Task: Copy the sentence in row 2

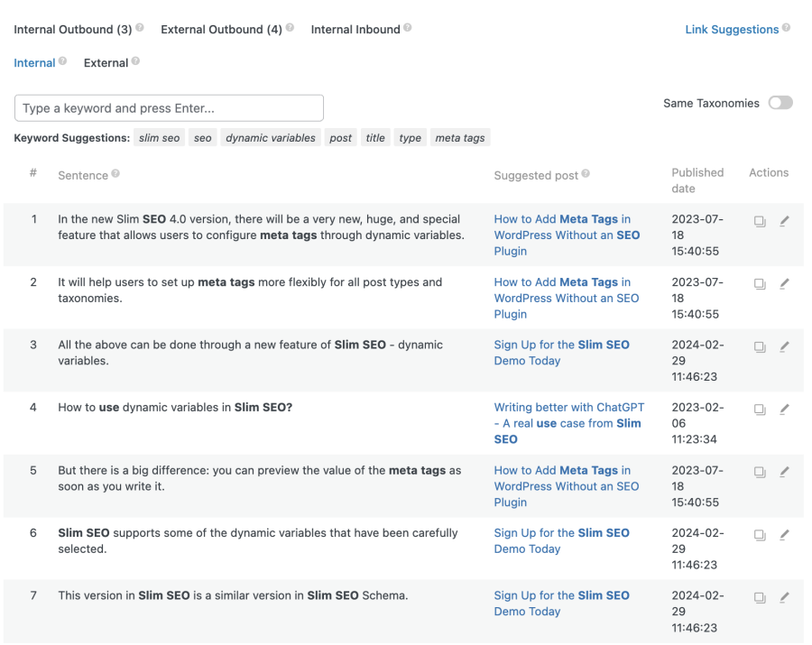Action: coord(760,284)
